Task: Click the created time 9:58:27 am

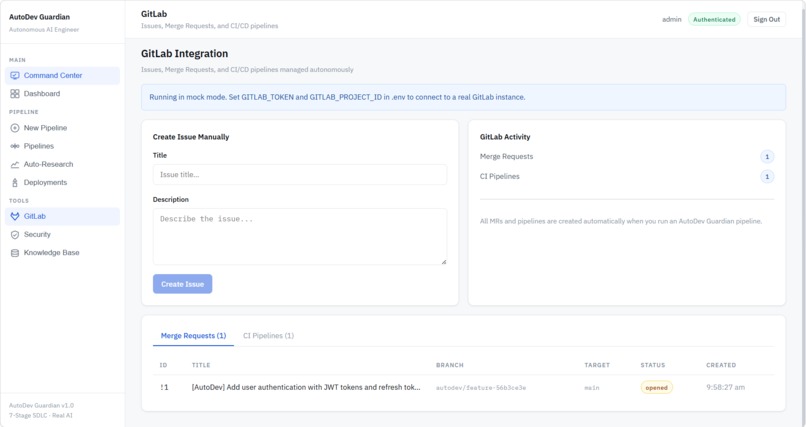Action: coord(725,387)
